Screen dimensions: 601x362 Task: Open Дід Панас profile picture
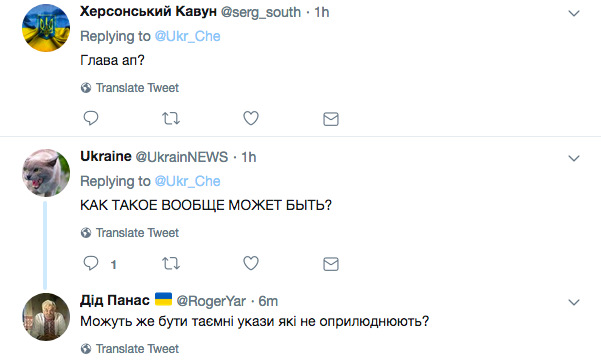point(46,317)
